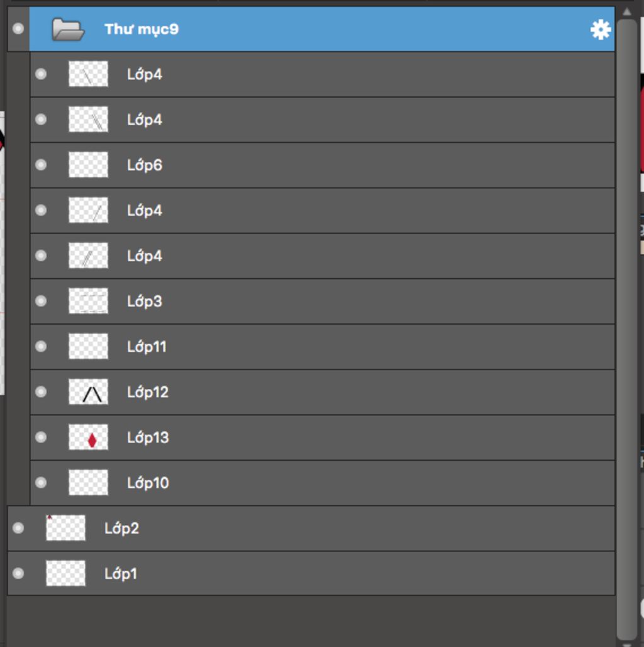This screenshot has width=644, height=647.
Task: Click the Lớp2 layer thumbnail
Action: click(65, 528)
